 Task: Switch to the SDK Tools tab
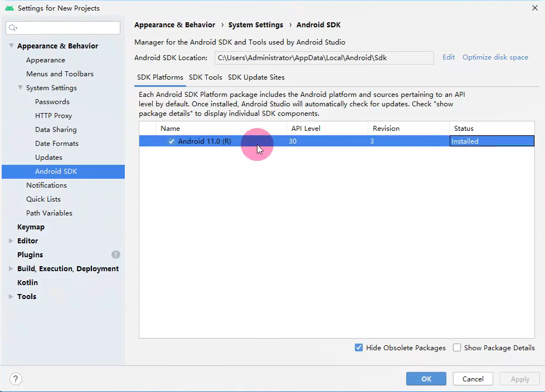(x=206, y=77)
